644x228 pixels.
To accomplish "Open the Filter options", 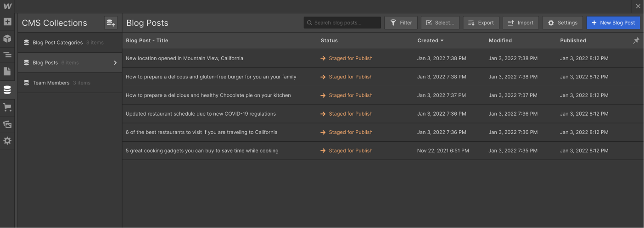I will pos(401,23).
